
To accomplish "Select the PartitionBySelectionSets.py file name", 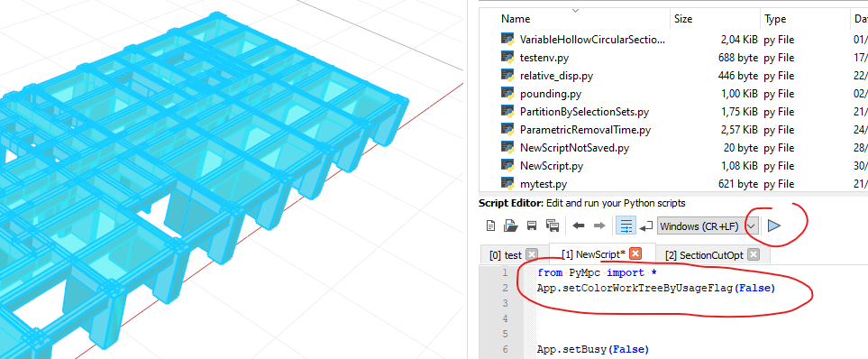I will point(584,112).
